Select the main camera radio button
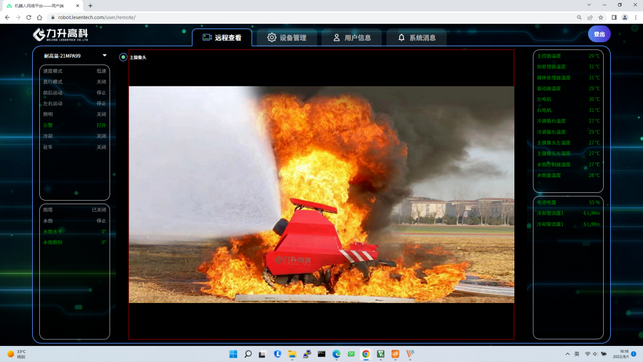 pyautogui.click(x=123, y=57)
